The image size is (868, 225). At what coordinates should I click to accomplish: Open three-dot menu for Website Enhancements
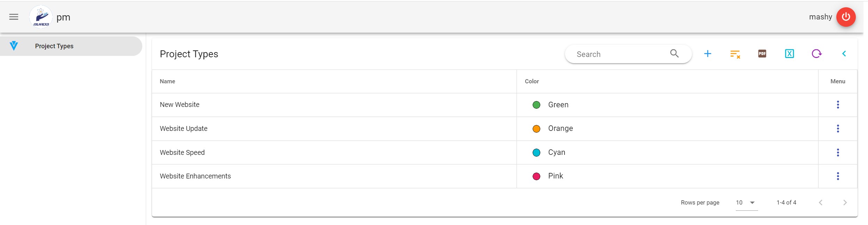coord(838,176)
